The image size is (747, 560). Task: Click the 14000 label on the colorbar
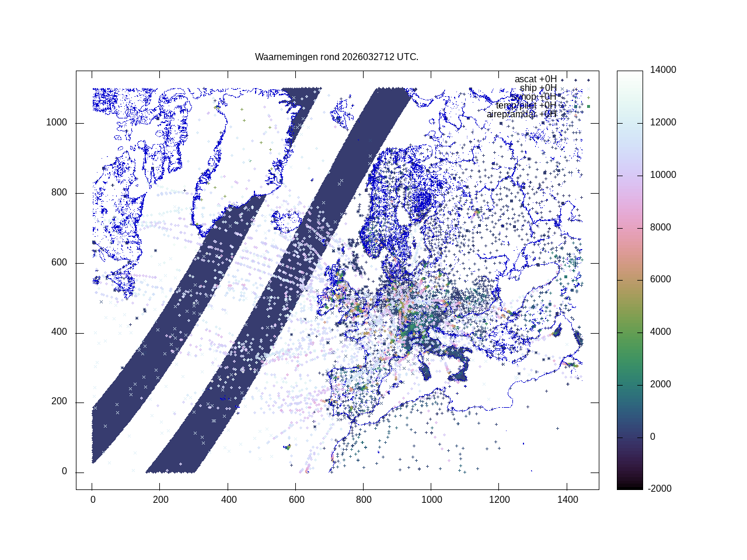point(663,70)
